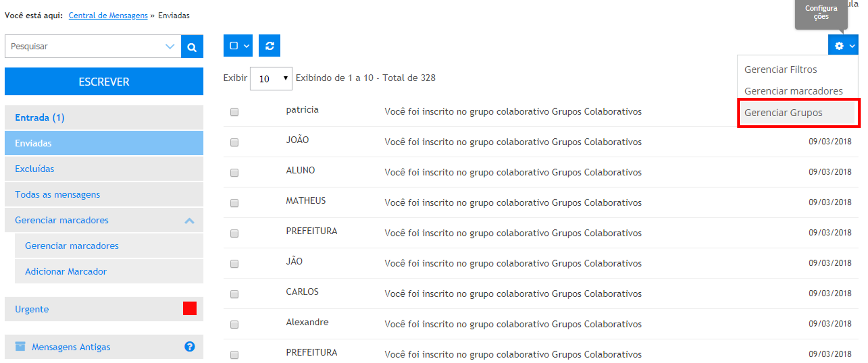Click the Mensagens Antigas archive icon
The width and height of the screenshot is (868, 363).
pyautogui.click(x=20, y=347)
